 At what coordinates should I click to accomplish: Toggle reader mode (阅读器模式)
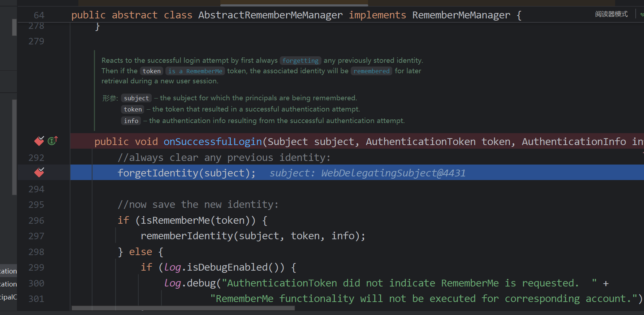pos(611,14)
